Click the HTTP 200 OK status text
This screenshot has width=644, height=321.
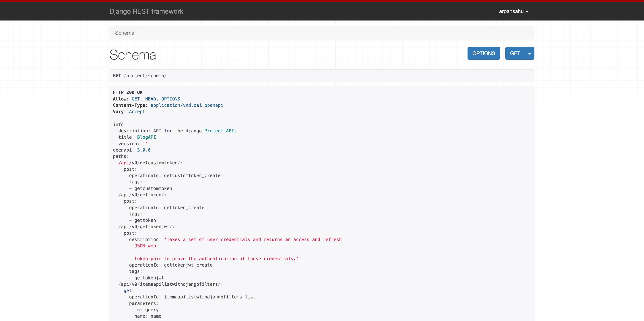pos(127,92)
